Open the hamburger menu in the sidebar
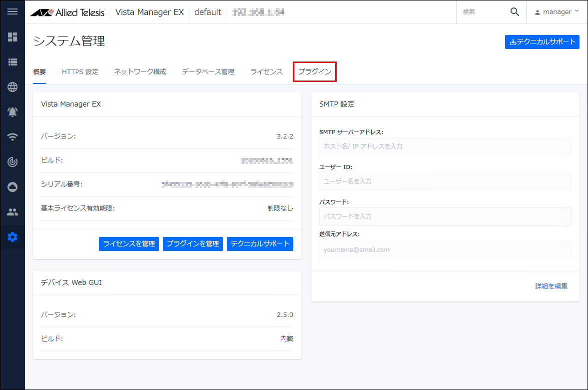588x390 pixels. coord(12,11)
